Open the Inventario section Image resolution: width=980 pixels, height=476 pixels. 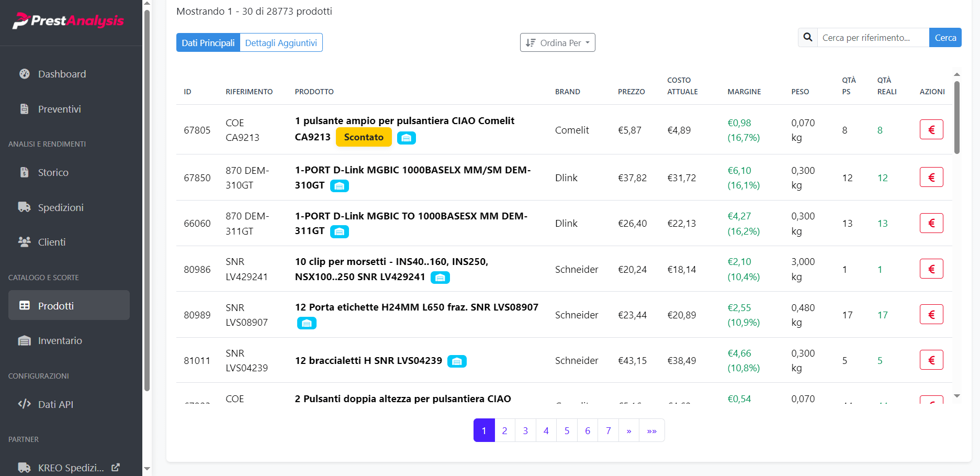tap(60, 340)
